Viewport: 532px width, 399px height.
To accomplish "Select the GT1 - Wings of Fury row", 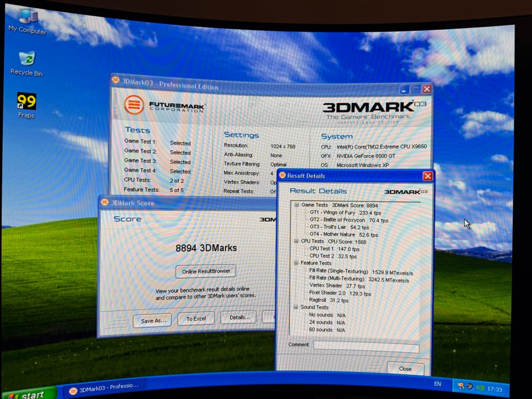I will pyautogui.click(x=345, y=213).
